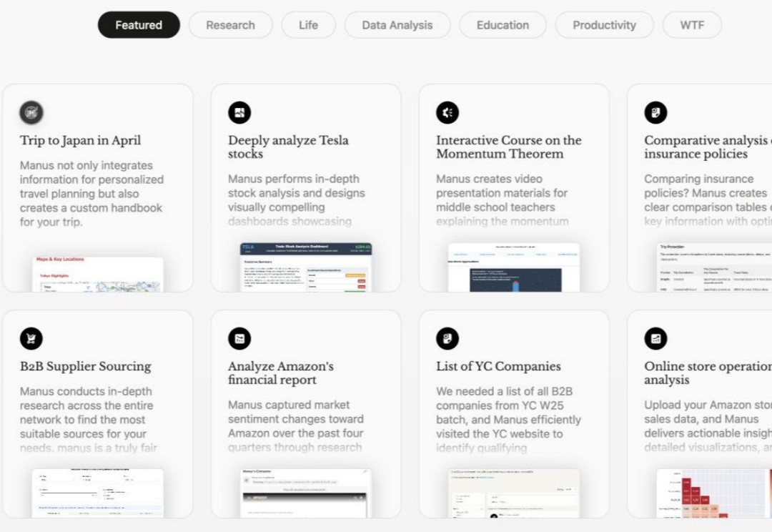Open Online store operation analysis title
The height and width of the screenshot is (532, 772).
(708, 373)
